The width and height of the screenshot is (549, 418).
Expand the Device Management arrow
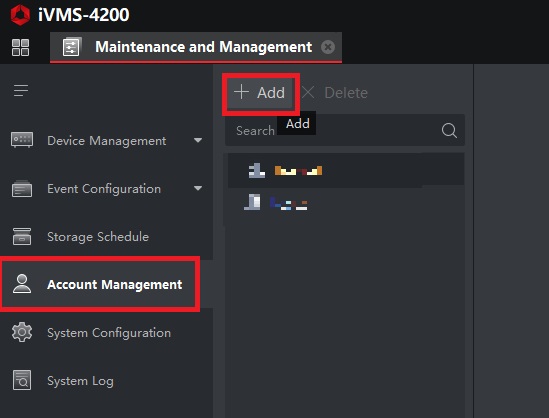(x=198, y=140)
